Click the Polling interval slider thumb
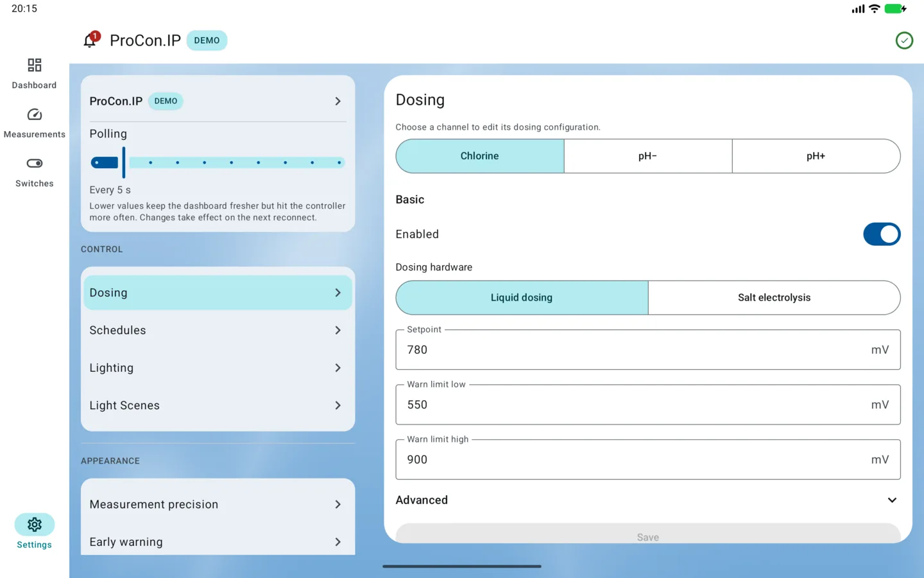Screen dimensions: 924x578 click(x=124, y=162)
